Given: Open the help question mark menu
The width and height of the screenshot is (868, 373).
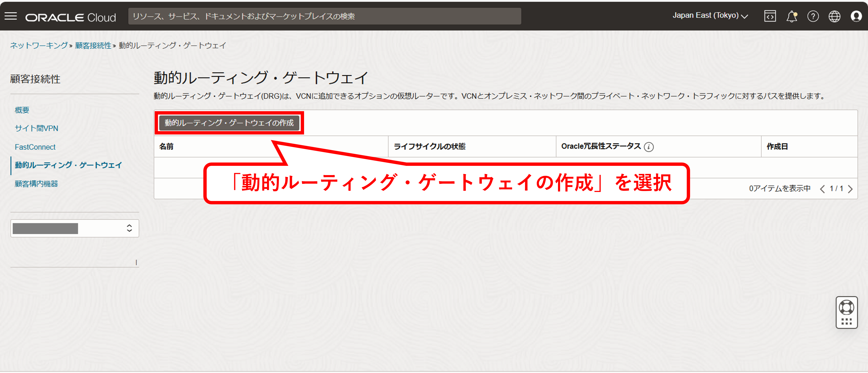Looking at the screenshot, I should click(x=813, y=16).
